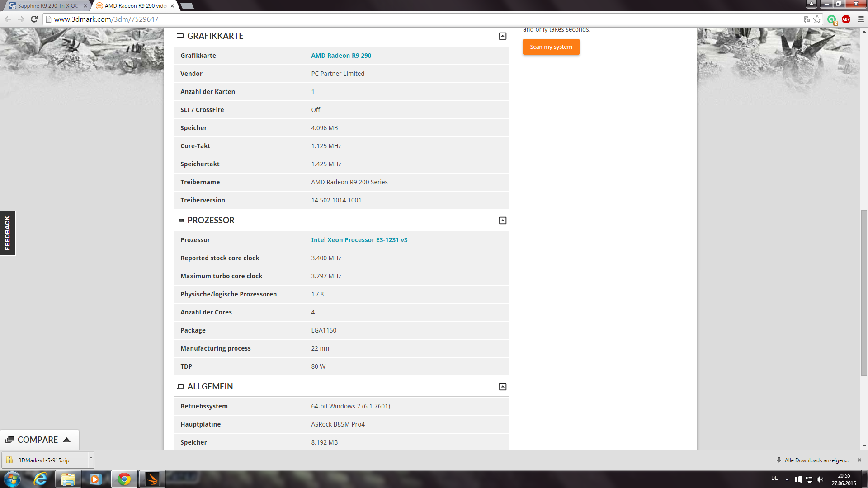Open Internet Explorer from taskbar
This screenshot has height=488, width=868.
(41, 479)
